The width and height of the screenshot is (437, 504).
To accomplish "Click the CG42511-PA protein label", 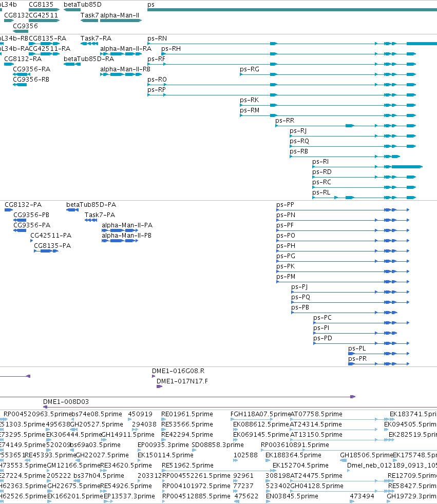I will [51, 236].
